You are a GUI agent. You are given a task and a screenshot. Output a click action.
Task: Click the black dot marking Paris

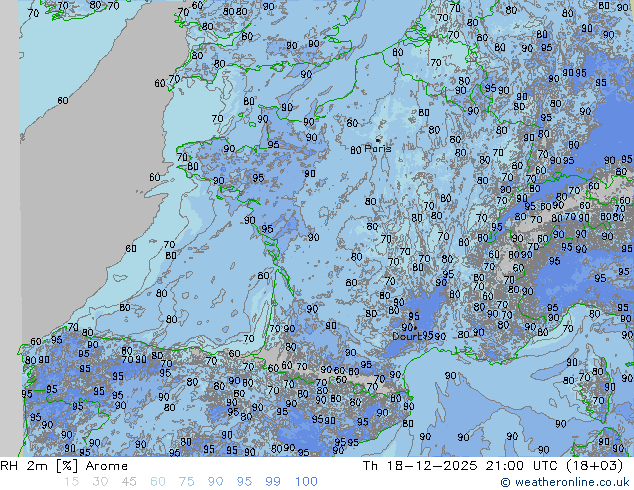[378, 140]
